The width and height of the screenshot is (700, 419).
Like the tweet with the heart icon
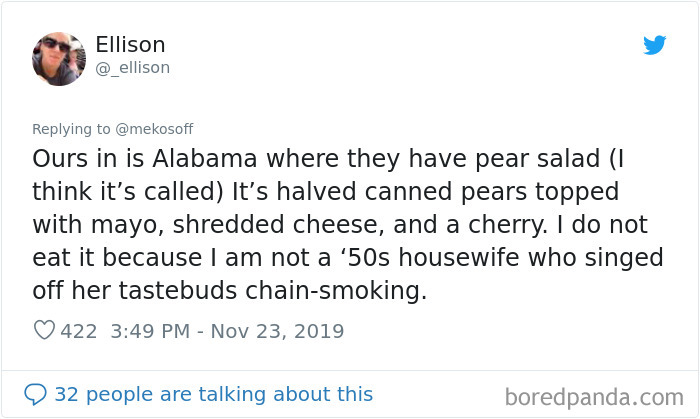[44, 331]
